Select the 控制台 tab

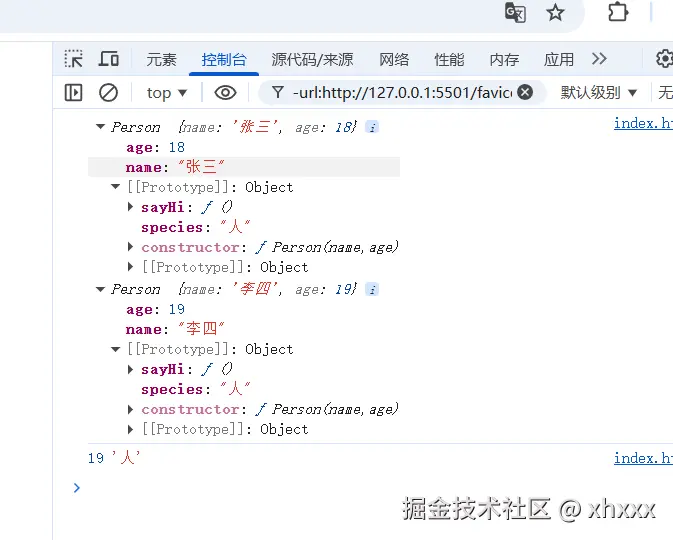(224, 59)
